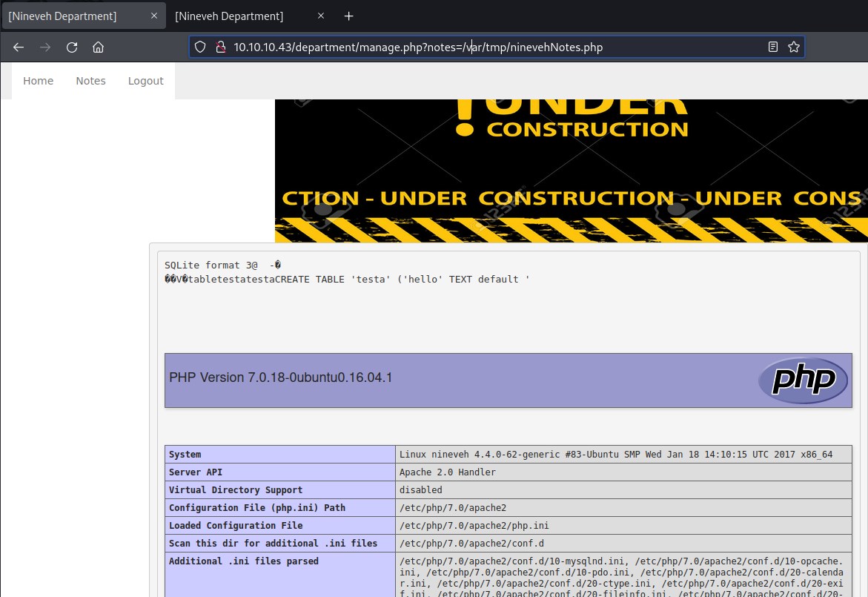This screenshot has width=868, height=597.
Task: Click the Under Construction banner image
Action: [x=571, y=171]
